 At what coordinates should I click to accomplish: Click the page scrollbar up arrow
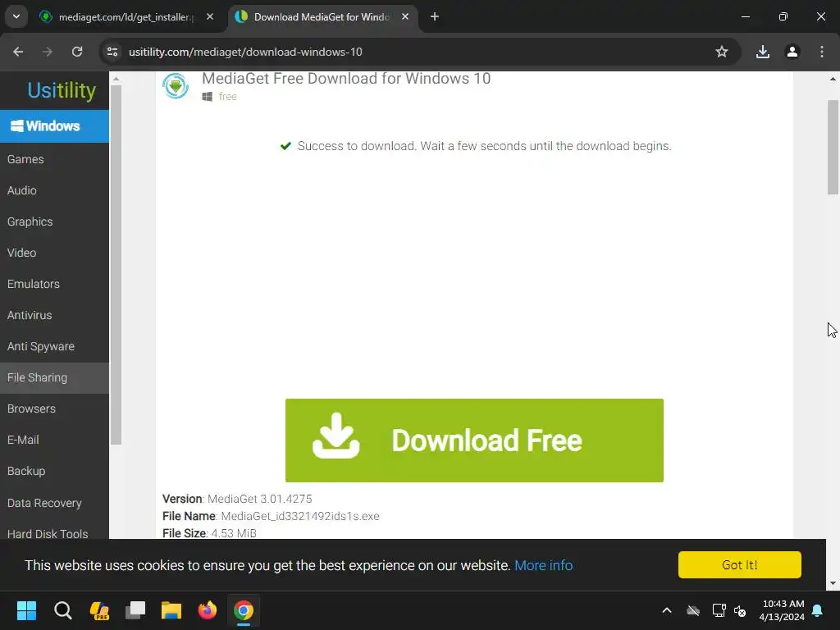tap(833, 79)
